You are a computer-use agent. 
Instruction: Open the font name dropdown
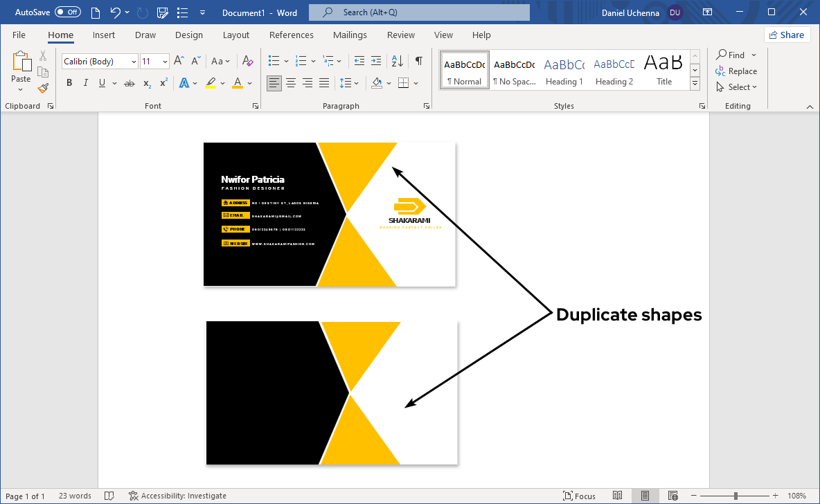coord(134,62)
